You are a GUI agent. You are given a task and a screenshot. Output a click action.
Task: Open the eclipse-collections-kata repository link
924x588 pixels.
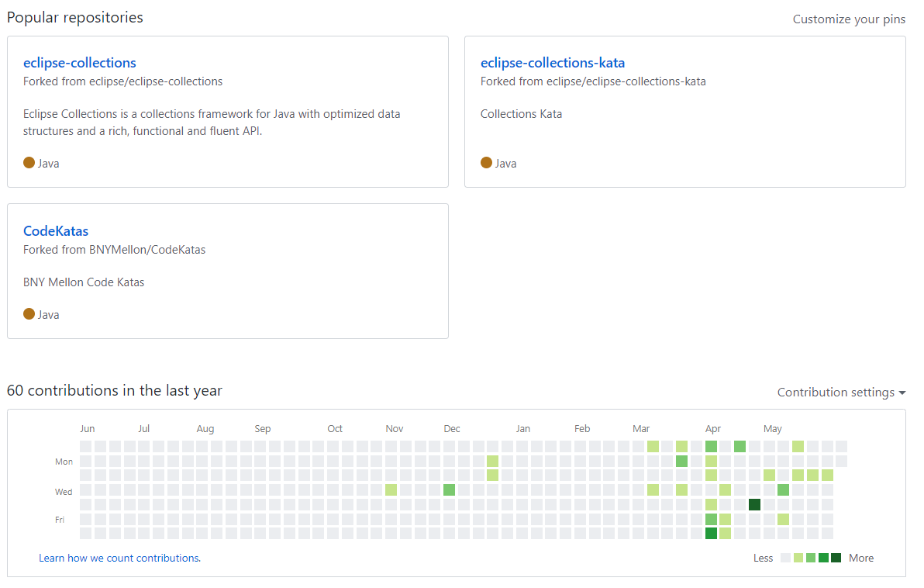tap(552, 63)
